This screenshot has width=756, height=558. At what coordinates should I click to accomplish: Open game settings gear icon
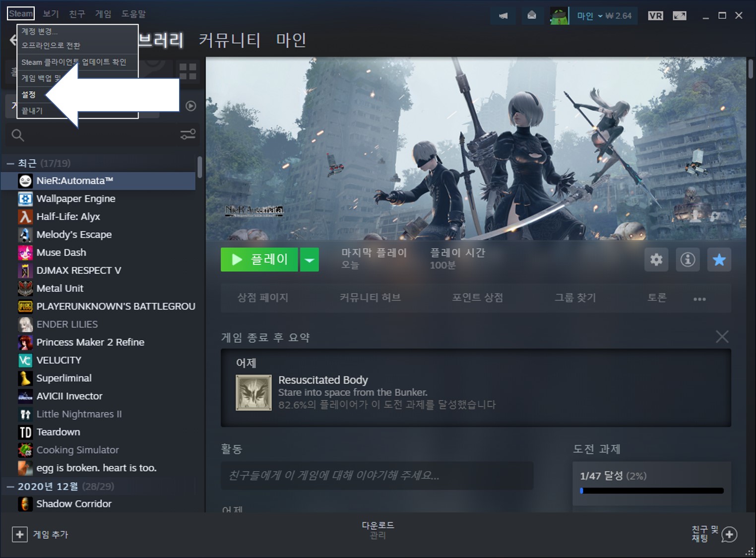pos(656,259)
